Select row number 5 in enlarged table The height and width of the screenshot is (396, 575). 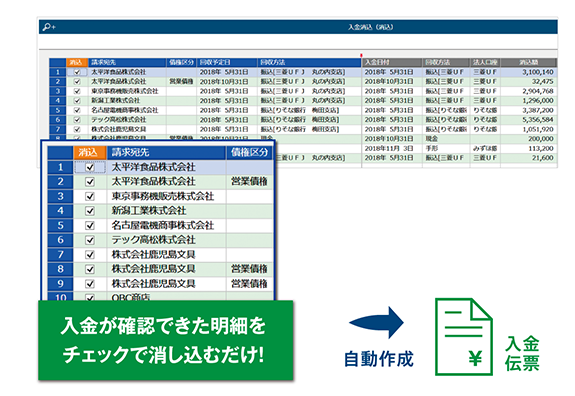coord(61,226)
